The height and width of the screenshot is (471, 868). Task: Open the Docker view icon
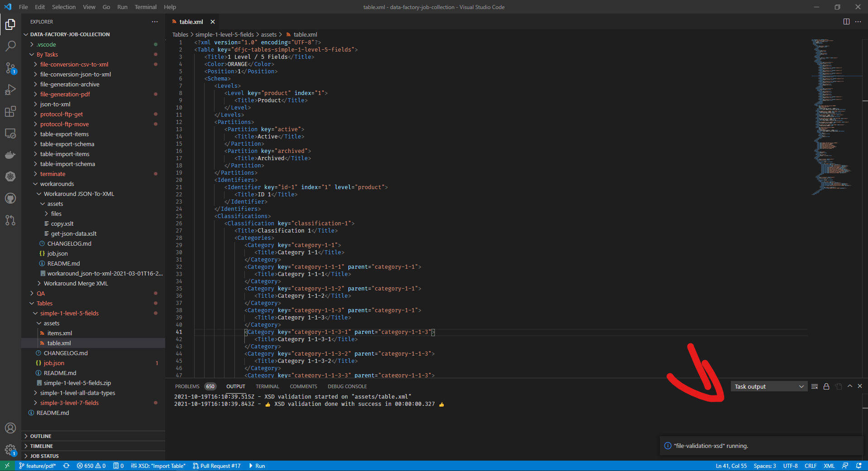[10, 155]
